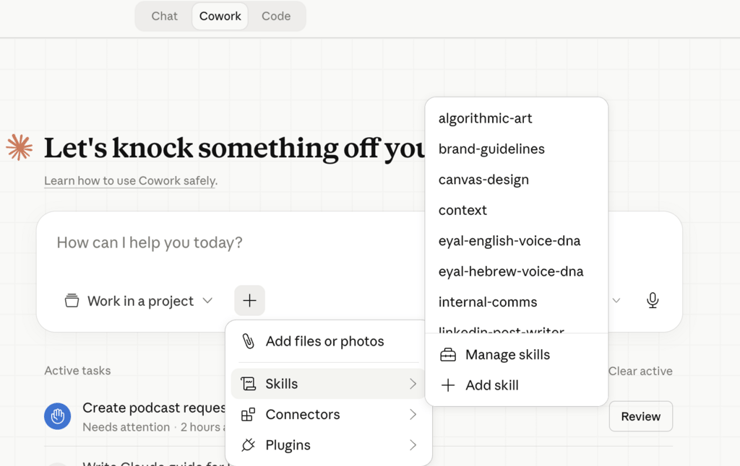Screen dimensions: 740x466
Task: Select the canvas-design skill
Action: [483, 179]
